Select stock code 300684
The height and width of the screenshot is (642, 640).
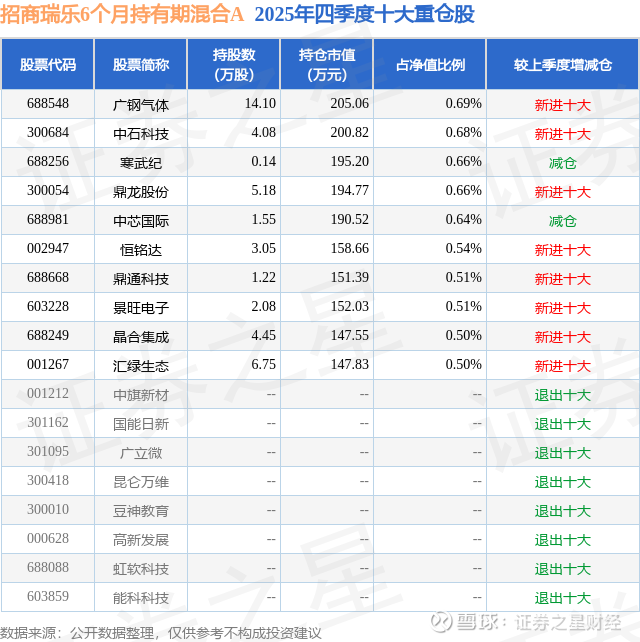pyautogui.click(x=48, y=132)
